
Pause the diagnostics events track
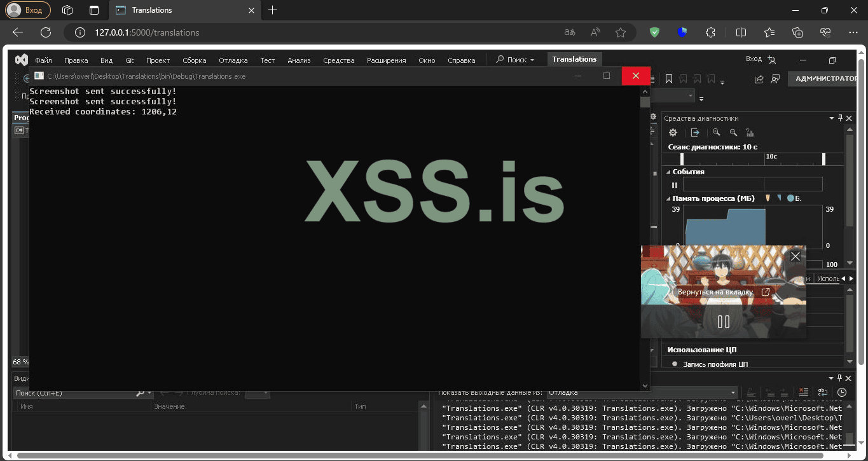click(675, 185)
